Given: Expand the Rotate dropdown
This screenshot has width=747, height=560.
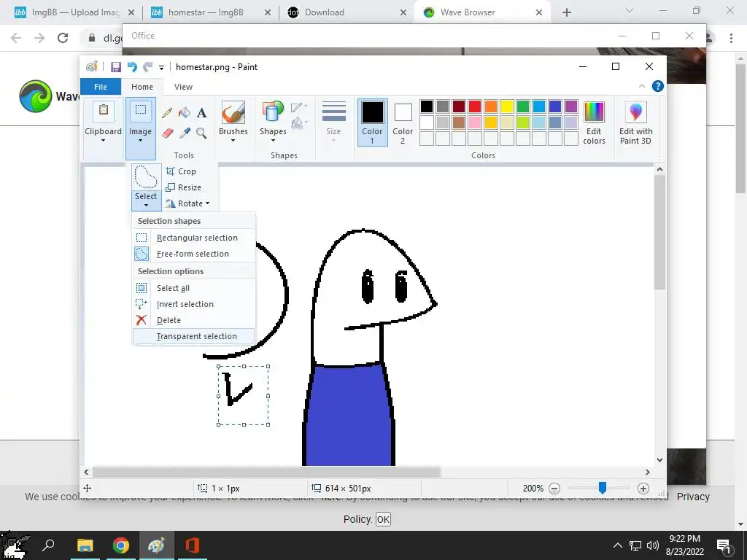Looking at the screenshot, I should point(208,203).
